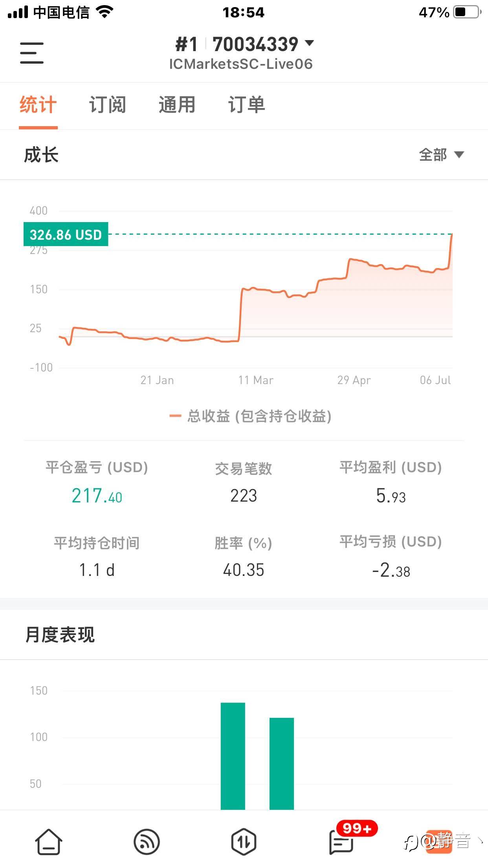Tap the ICMarketsSC-Live06 server name
This screenshot has width=488, height=868.
click(240, 64)
